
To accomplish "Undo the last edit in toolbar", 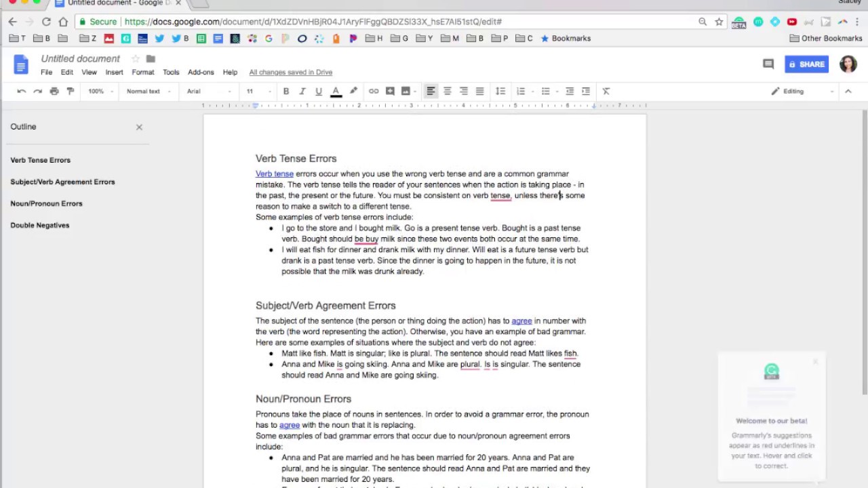I will [22, 91].
